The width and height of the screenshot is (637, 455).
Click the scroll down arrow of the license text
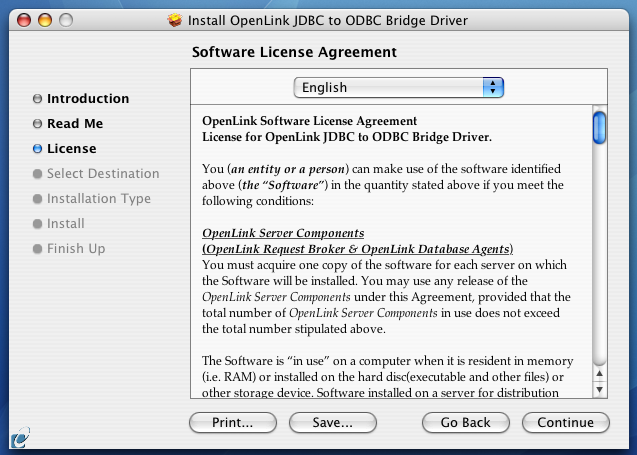coord(599,390)
